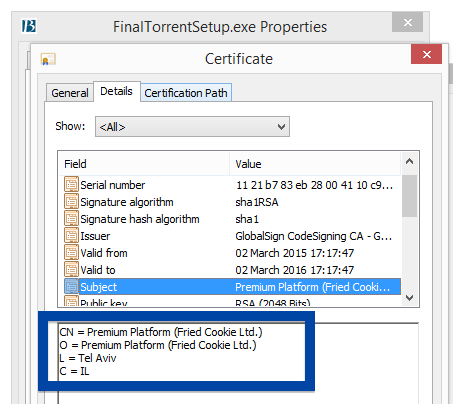This screenshot has height=404, width=453.
Task: Open the Show filter dropdown
Action: click(x=192, y=127)
